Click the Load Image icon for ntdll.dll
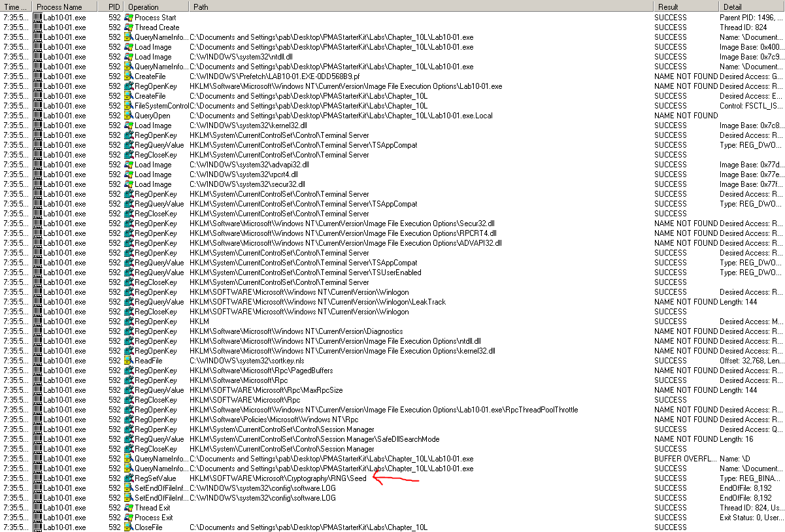Screen dimensions: 785x532 pyautogui.click(x=129, y=57)
